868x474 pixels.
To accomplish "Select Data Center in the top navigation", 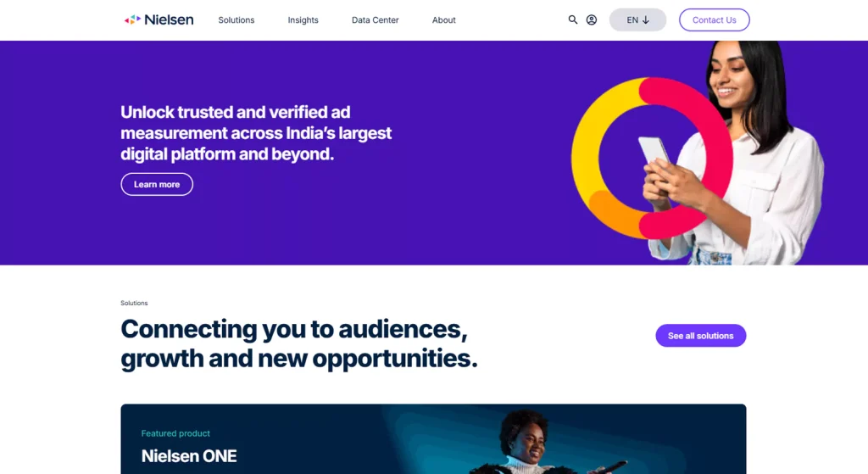I will pyautogui.click(x=375, y=20).
